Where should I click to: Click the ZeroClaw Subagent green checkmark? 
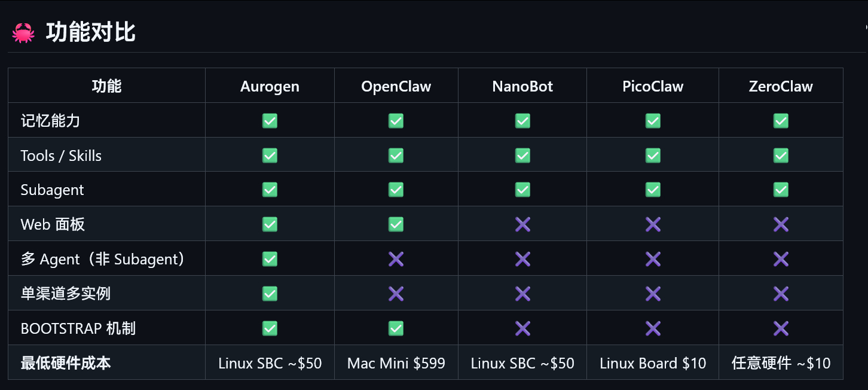click(781, 190)
